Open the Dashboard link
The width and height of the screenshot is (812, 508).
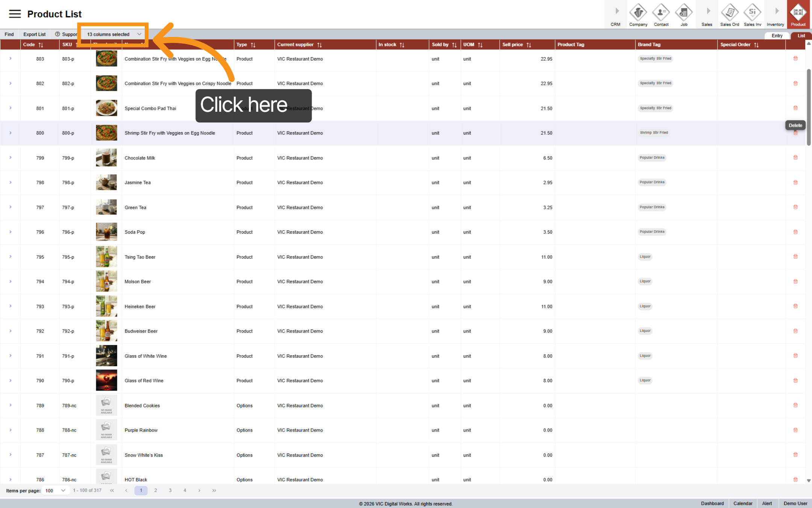click(x=712, y=503)
